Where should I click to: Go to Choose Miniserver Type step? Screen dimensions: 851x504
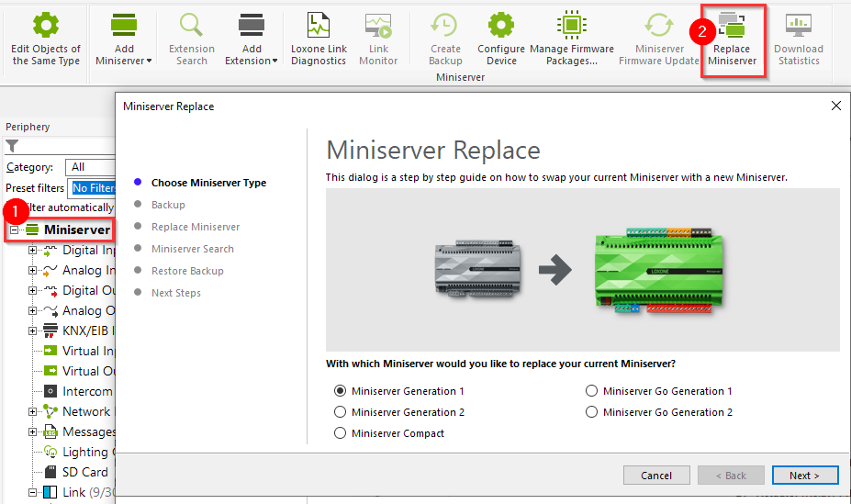tap(209, 183)
